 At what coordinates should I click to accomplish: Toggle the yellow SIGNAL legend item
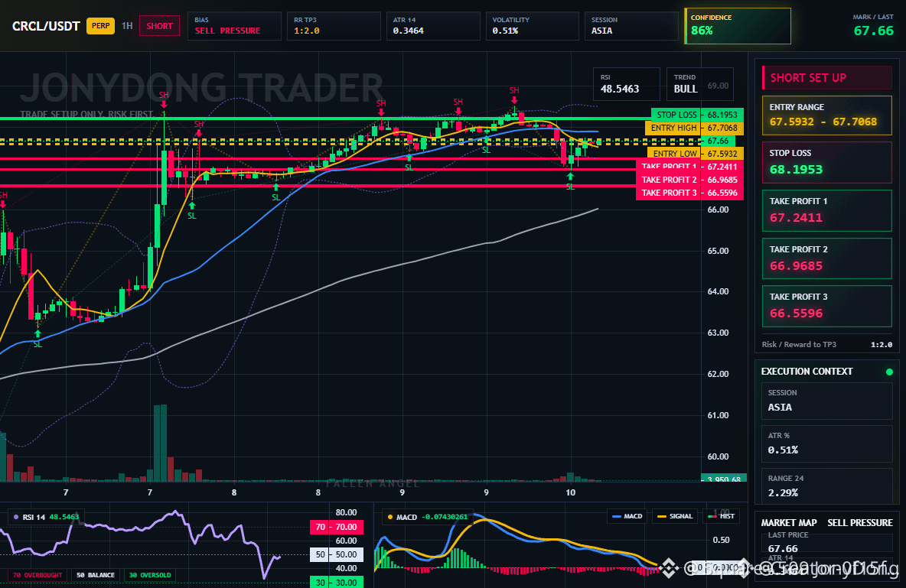[x=675, y=516]
